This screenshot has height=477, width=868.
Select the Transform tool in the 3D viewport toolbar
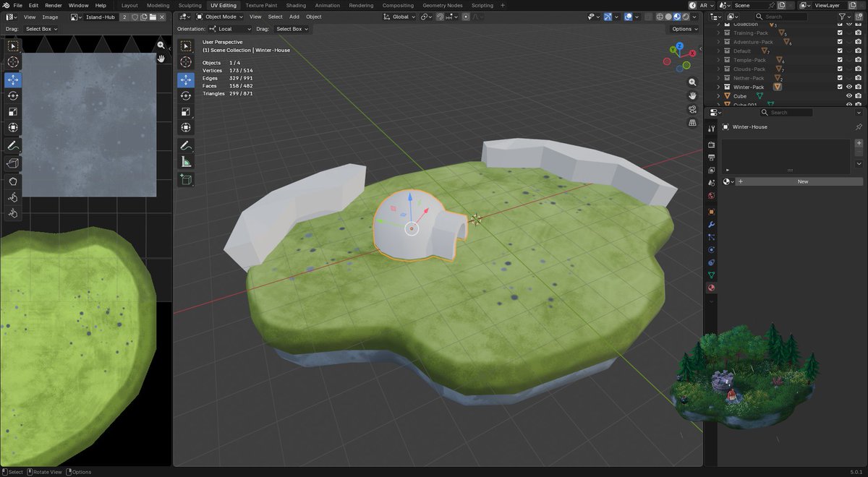click(x=186, y=127)
